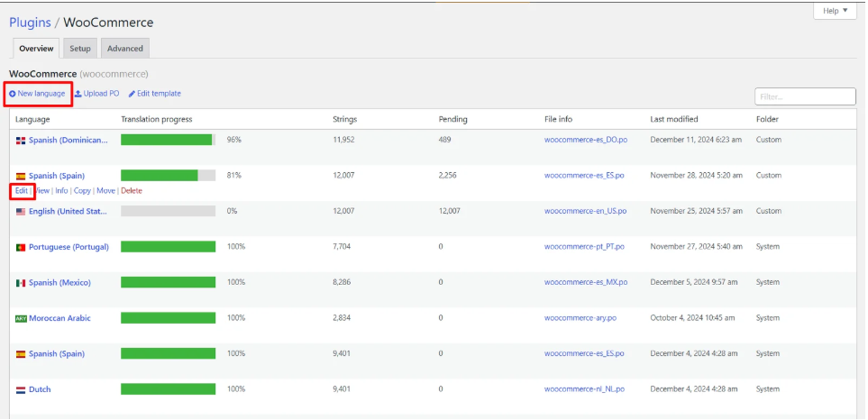Image resolution: width=868 pixels, height=420 pixels.
Task: Open Edit template link
Action: [x=154, y=94]
